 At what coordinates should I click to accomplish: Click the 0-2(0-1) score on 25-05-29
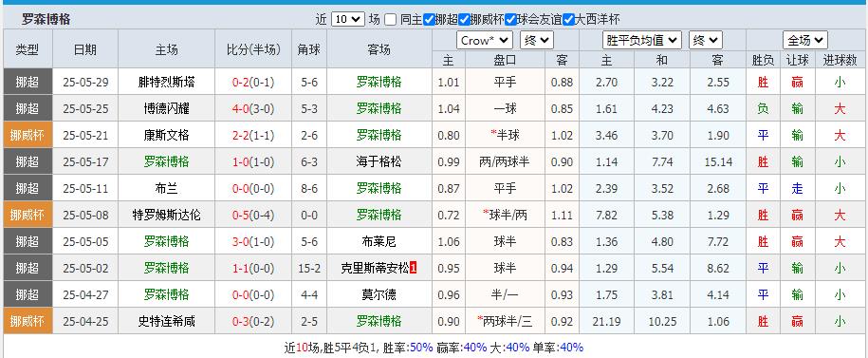pos(253,83)
